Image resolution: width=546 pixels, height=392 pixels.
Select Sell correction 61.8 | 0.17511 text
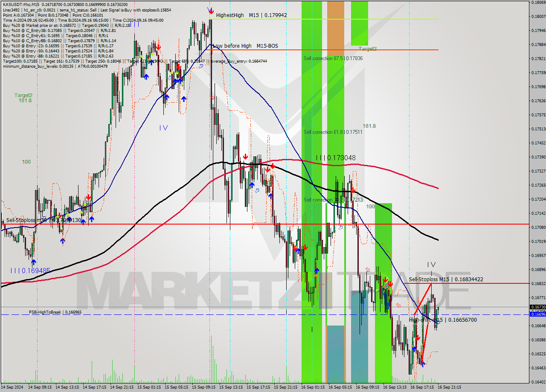(x=333, y=132)
